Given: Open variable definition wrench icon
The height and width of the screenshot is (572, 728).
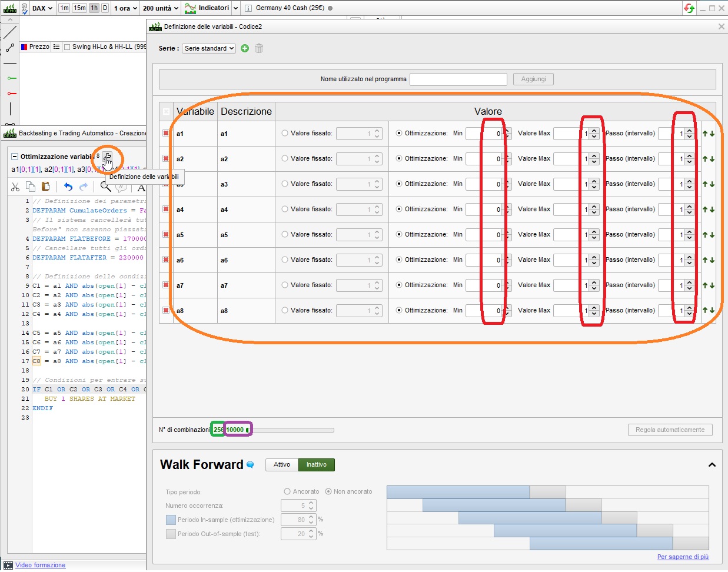Looking at the screenshot, I should [108, 157].
